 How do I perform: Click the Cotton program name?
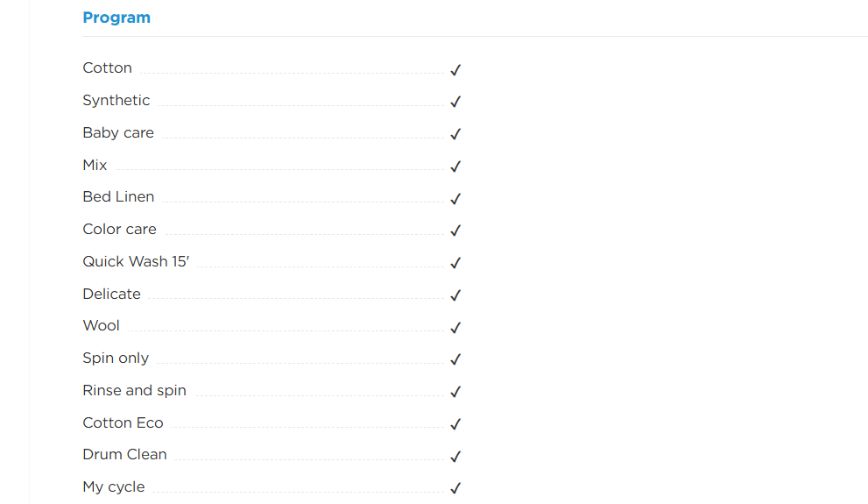point(108,67)
